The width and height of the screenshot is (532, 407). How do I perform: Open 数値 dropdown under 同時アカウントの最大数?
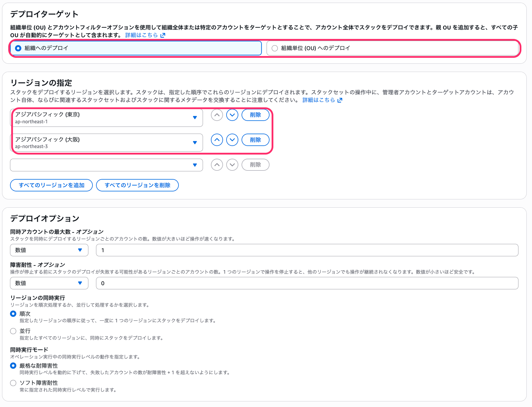(49, 250)
